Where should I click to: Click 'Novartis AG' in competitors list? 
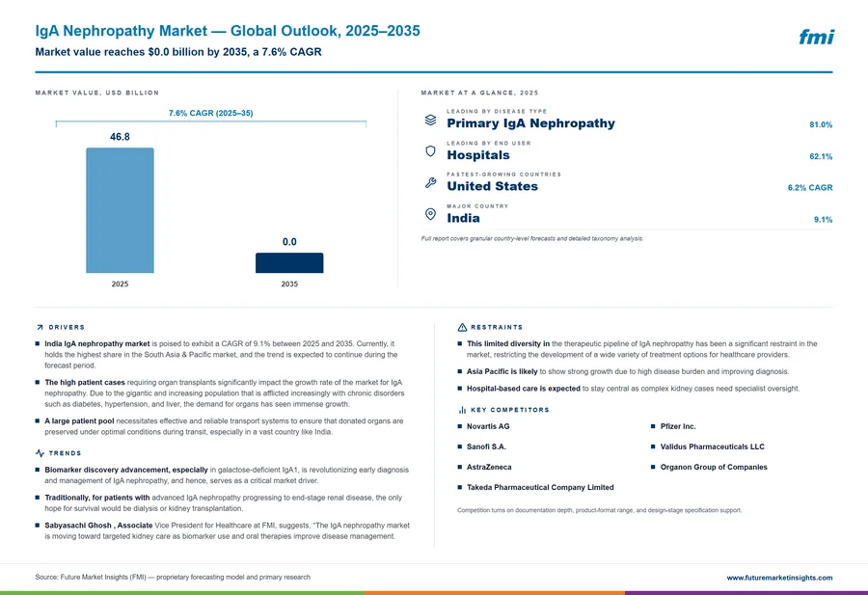click(488, 426)
